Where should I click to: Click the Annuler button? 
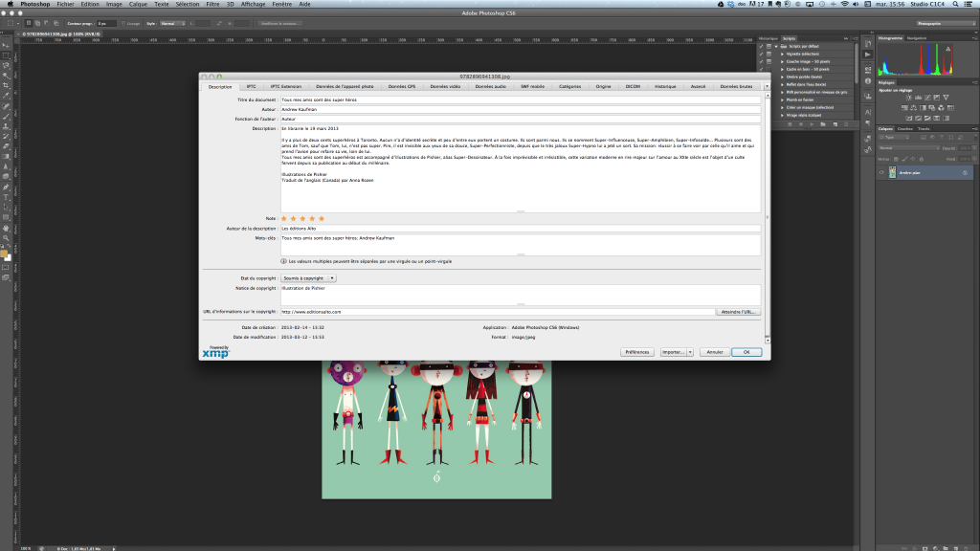[714, 352]
